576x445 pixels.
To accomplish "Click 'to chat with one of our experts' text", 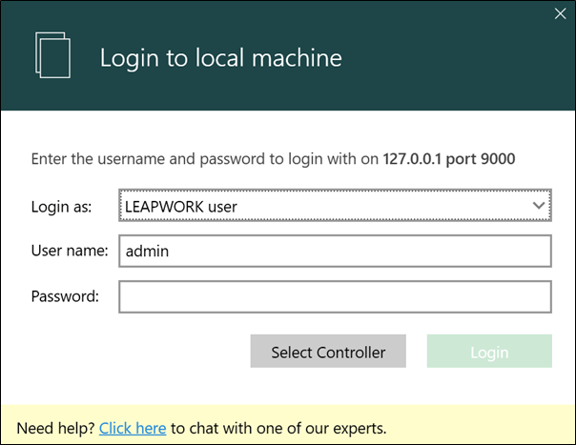I will tap(278, 428).
